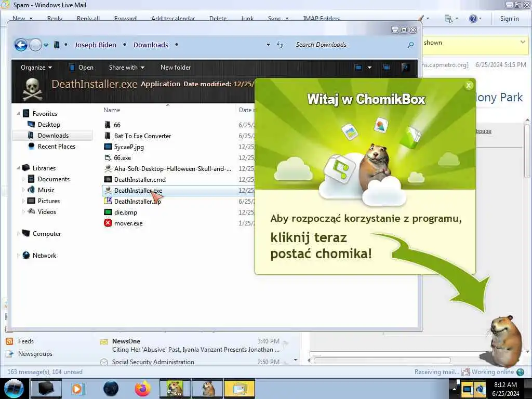Click the Forward arrow in Explorer
Image resolution: width=532 pixels, height=399 pixels.
(36, 45)
